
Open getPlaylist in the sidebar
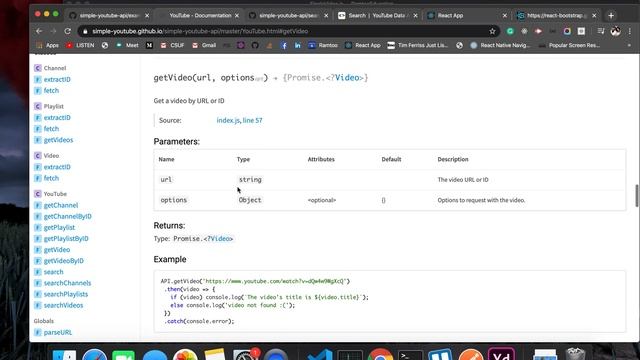click(59, 227)
